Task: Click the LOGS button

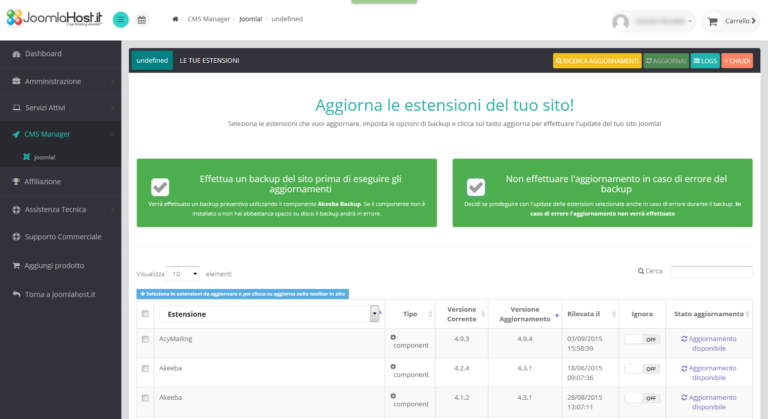Action: click(703, 61)
